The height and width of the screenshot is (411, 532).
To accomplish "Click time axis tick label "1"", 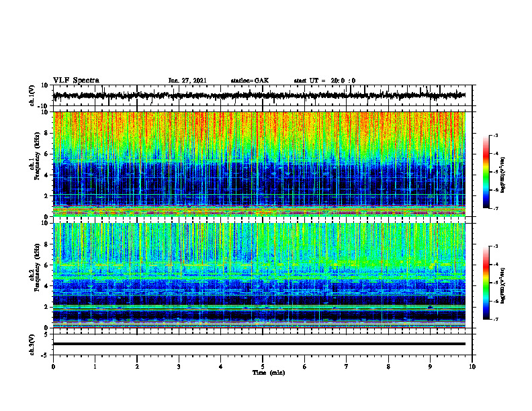I will 95,367.
